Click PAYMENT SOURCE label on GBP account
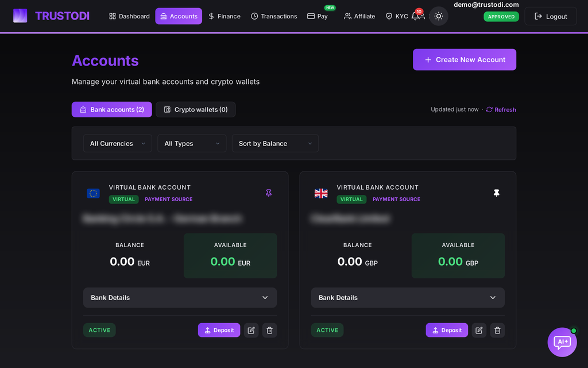The height and width of the screenshot is (368, 588). [396, 200]
